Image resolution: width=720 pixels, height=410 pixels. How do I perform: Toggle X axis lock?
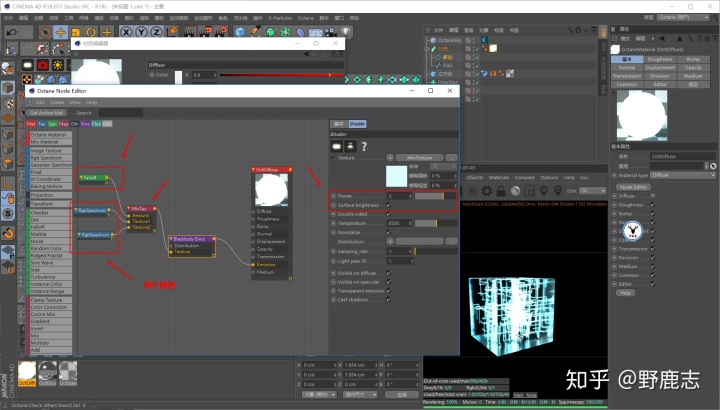tap(126, 32)
